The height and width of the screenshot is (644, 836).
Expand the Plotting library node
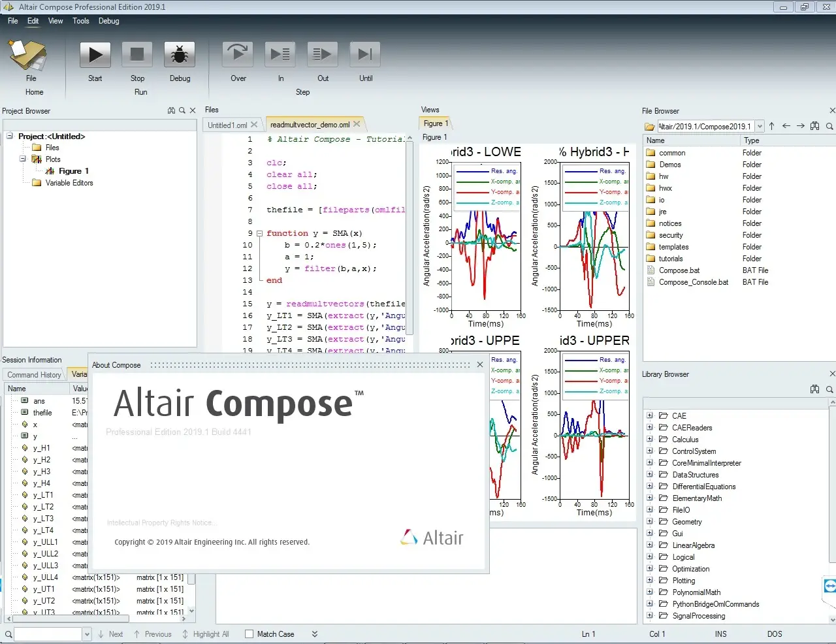[x=650, y=580]
